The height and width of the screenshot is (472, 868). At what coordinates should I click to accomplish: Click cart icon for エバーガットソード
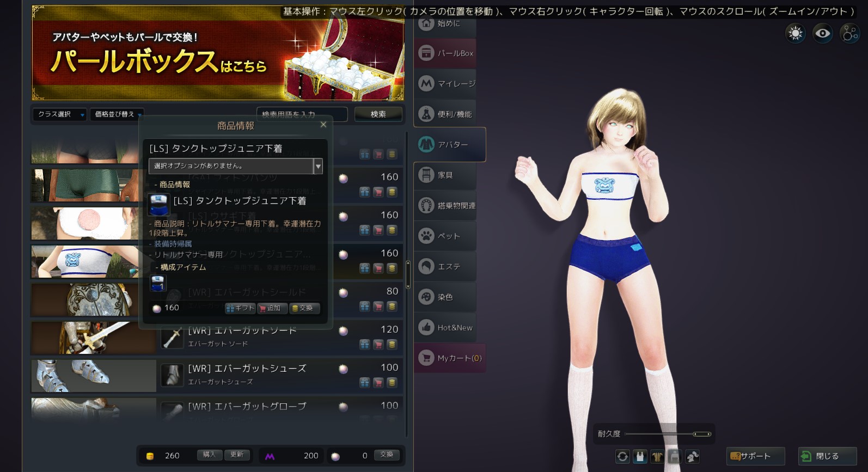click(x=378, y=345)
